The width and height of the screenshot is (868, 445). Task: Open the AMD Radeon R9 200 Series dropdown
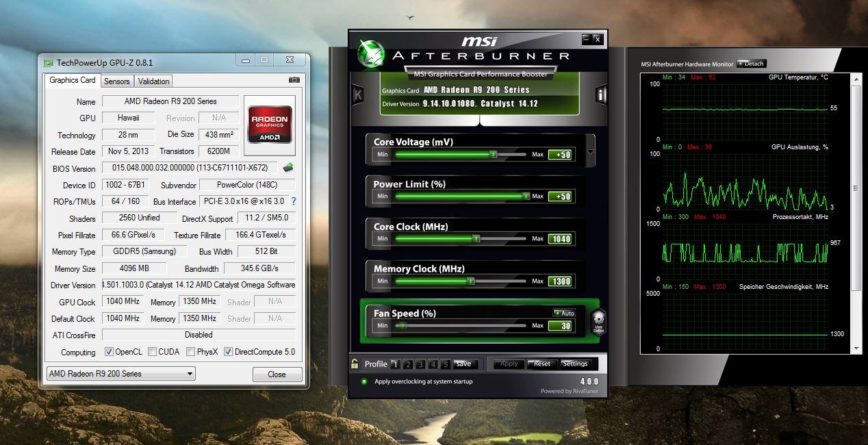point(120,374)
